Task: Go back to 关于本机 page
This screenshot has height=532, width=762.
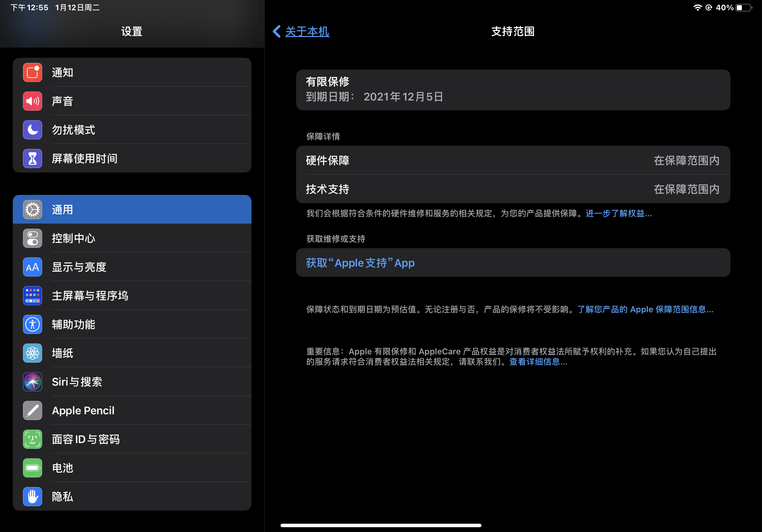Action: [300, 32]
